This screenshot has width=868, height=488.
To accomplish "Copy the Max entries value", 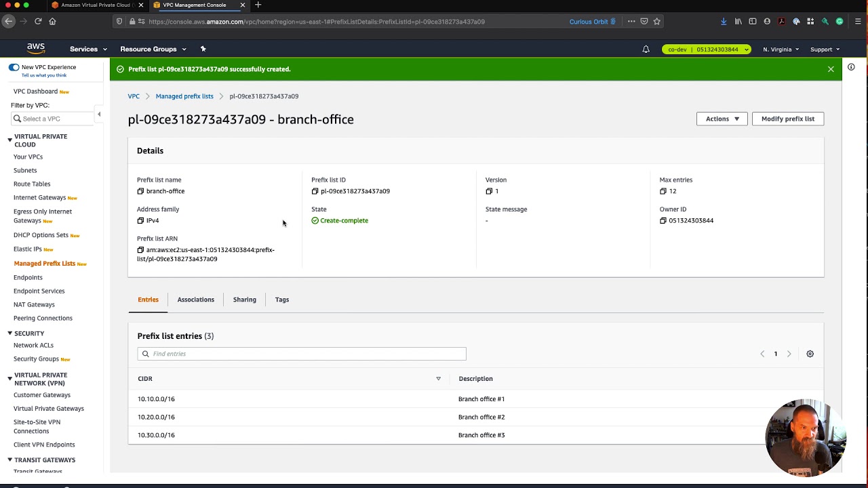I will pyautogui.click(x=663, y=191).
